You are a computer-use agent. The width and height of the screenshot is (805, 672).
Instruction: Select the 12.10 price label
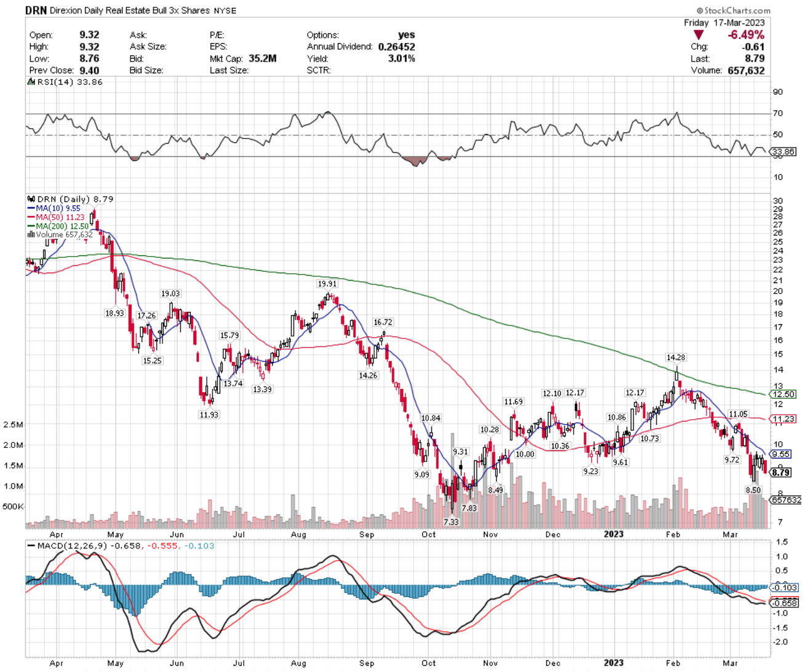pyautogui.click(x=552, y=394)
